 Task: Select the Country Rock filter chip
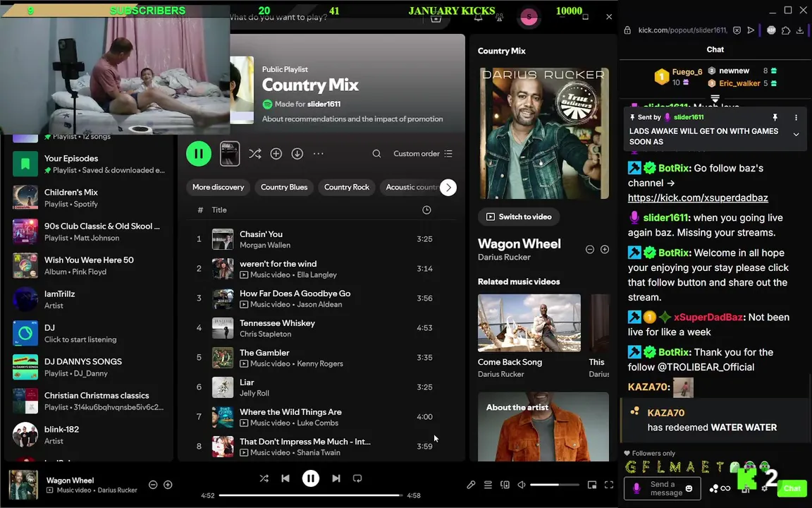pos(347,187)
